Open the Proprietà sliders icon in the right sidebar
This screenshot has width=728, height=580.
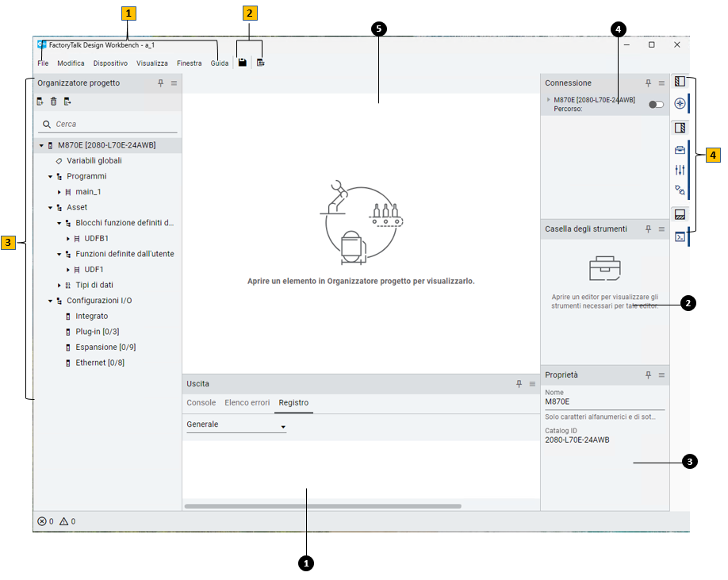tap(680, 170)
